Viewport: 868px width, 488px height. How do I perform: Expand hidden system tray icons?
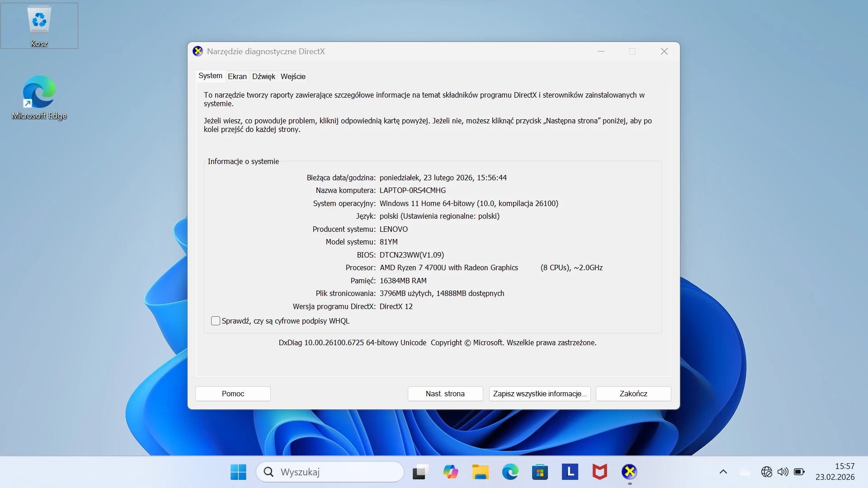[723, 472]
